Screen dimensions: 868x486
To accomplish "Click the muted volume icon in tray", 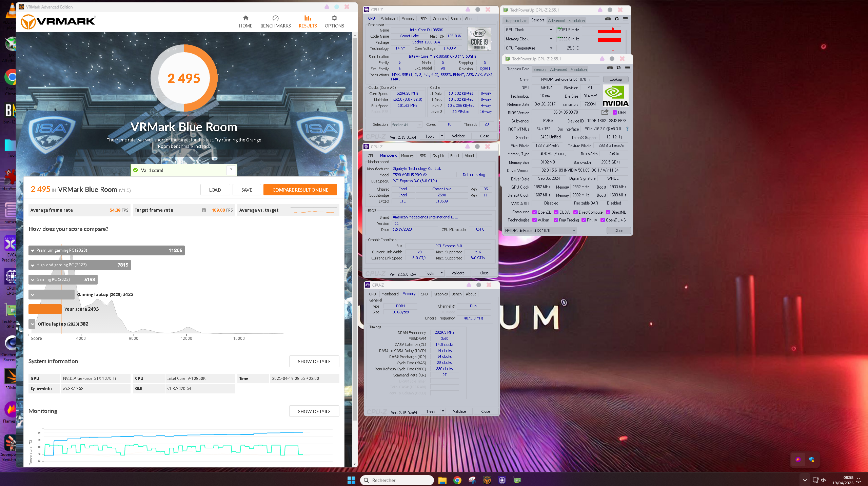I will 824,480.
